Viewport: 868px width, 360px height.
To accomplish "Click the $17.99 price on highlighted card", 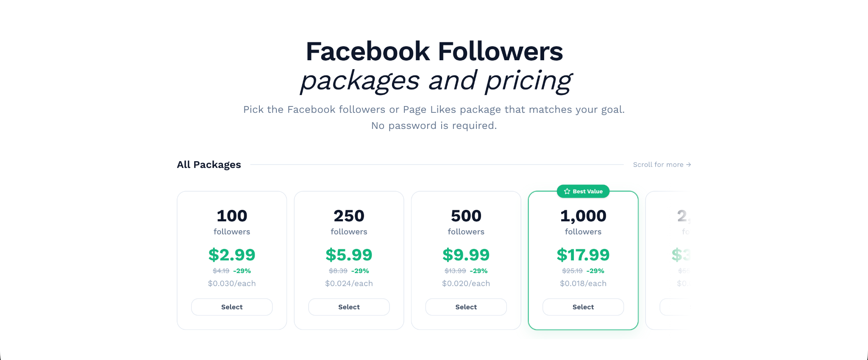I will point(583,255).
